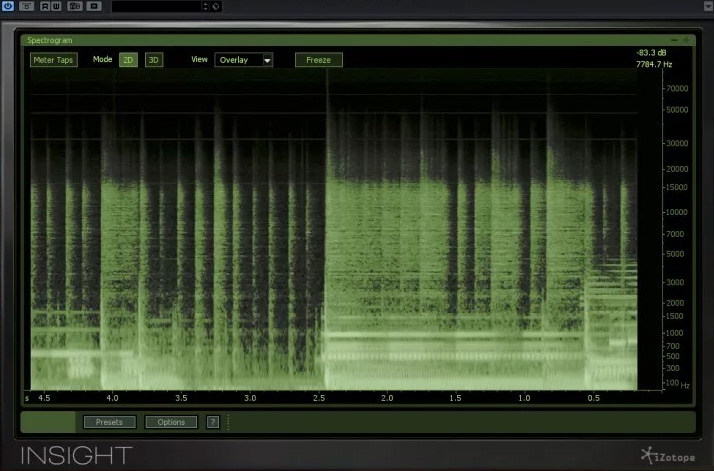
Task: Click the plug-in host toolbar button beside power
Action: 26,6
